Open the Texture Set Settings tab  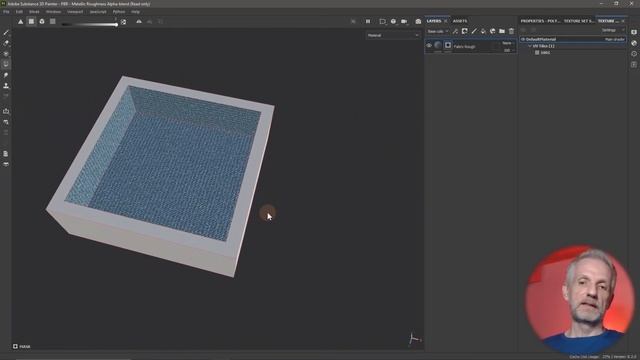coord(579,21)
